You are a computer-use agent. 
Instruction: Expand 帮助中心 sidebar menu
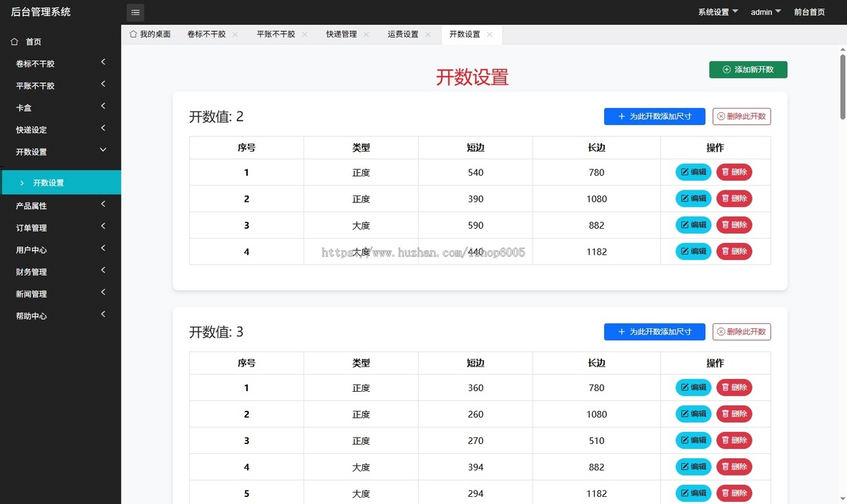click(61, 316)
